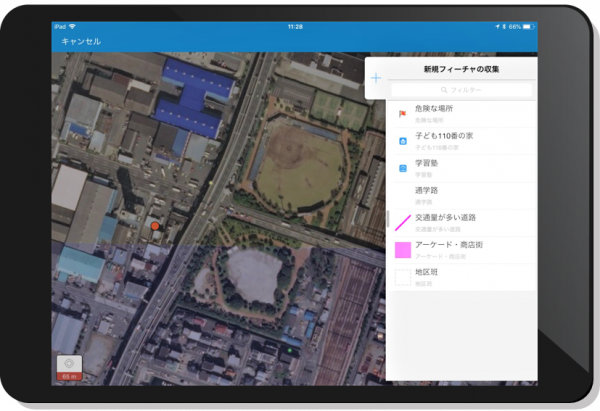Tap the plus icon beside the panel header
The width and height of the screenshot is (600, 411).
coord(376,78)
